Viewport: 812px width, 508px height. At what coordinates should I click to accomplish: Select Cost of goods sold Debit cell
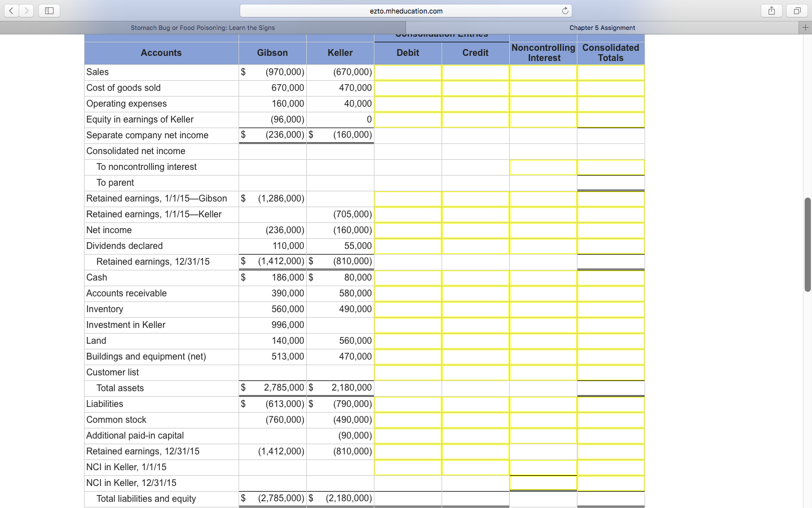click(x=408, y=88)
